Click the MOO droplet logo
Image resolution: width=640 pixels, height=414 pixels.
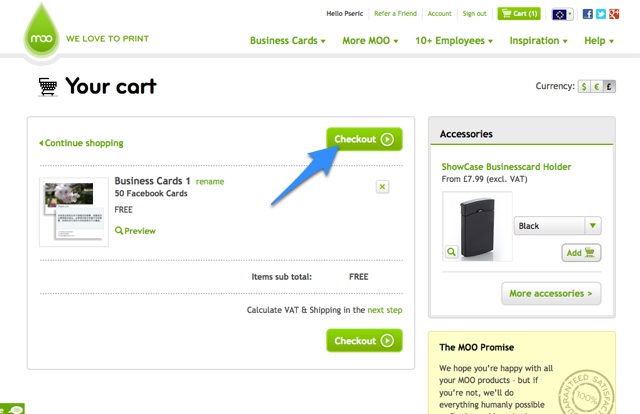coord(41,31)
